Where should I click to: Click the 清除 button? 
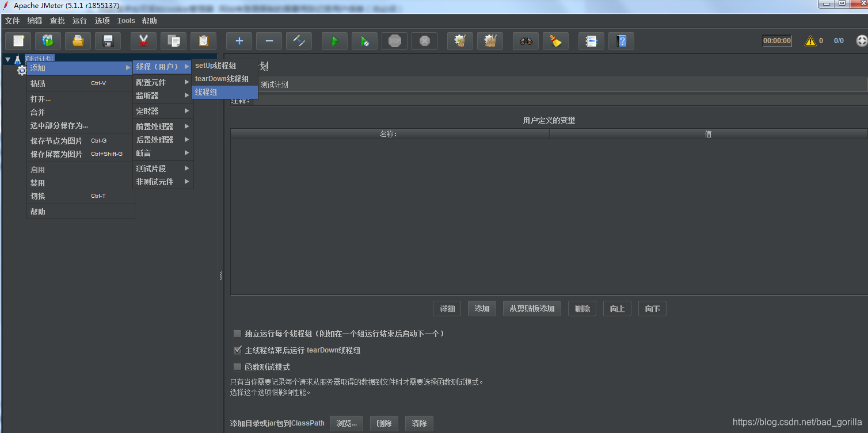tap(419, 423)
